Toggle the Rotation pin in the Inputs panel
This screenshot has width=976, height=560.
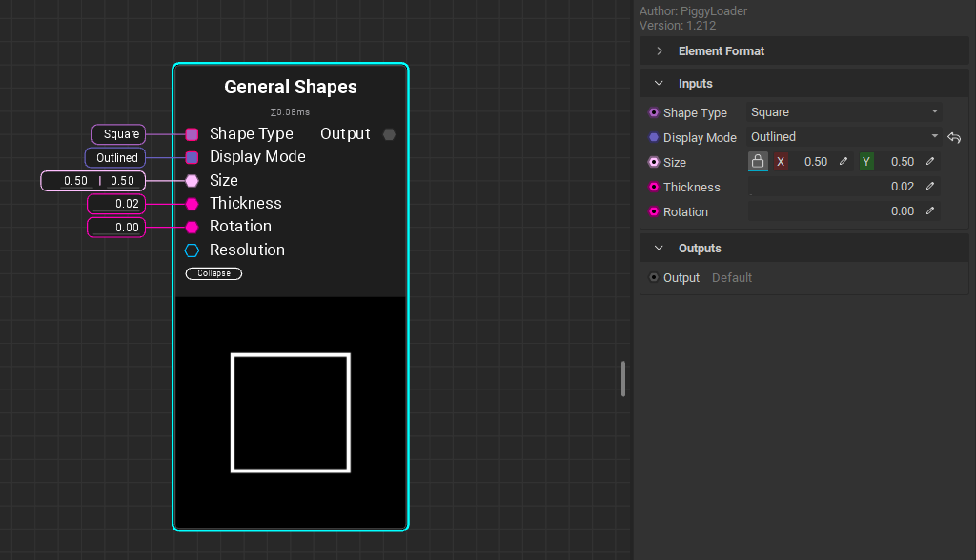pos(654,211)
